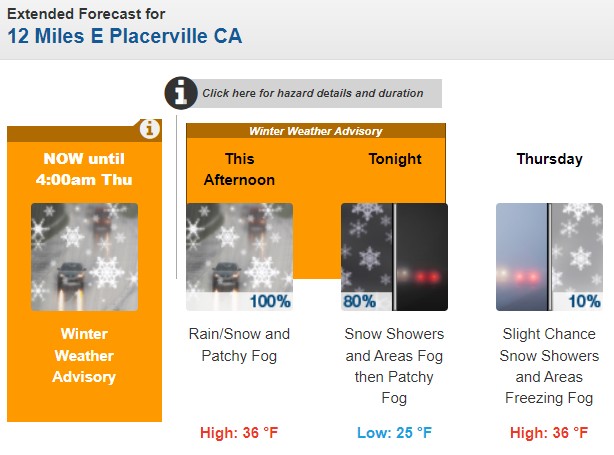Click the 80% precipitation chance badge
This screenshot has width=614, height=455.
(x=360, y=301)
